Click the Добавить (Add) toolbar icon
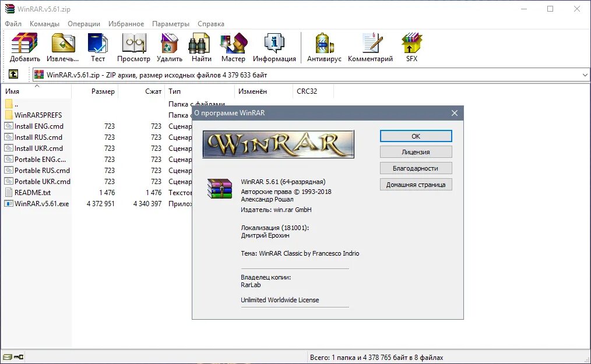The height and width of the screenshot is (364, 591). pos(24,47)
